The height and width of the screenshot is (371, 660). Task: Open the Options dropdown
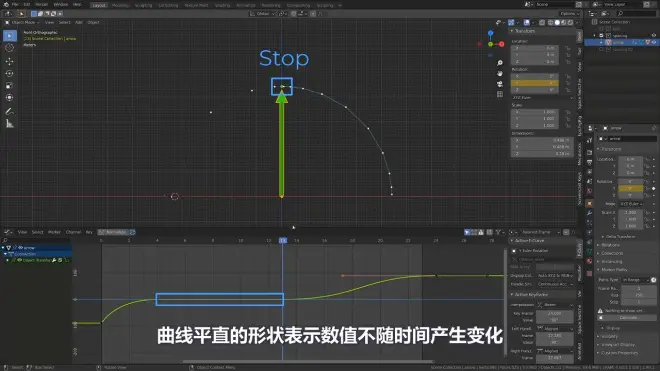(x=569, y=13)
